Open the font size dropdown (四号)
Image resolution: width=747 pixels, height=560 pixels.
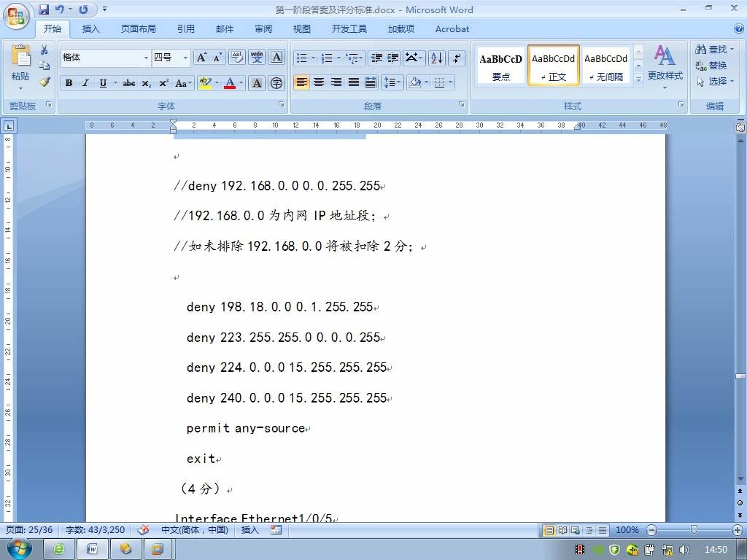[185, 58]
